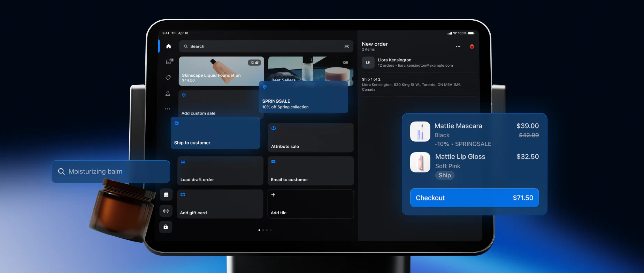
Task: Open the Load draft order tile
Action: (220, 171)
